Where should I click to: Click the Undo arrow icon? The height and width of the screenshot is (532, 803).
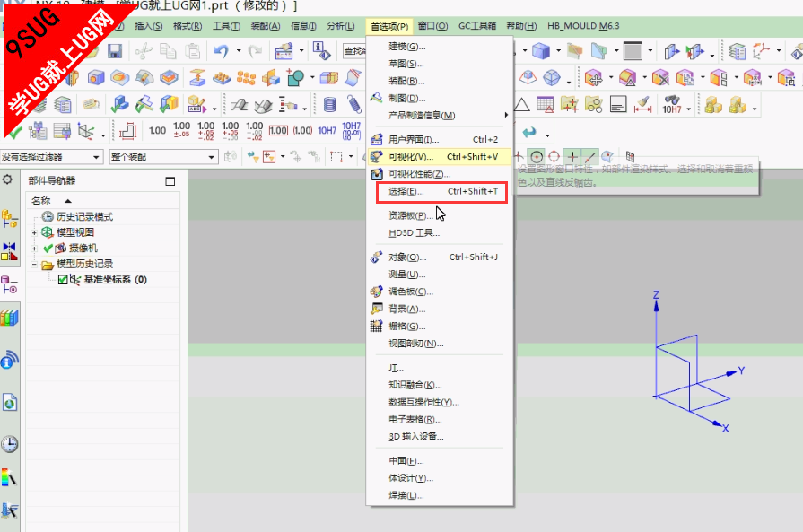pyautogui.click(x=222, y=51)
